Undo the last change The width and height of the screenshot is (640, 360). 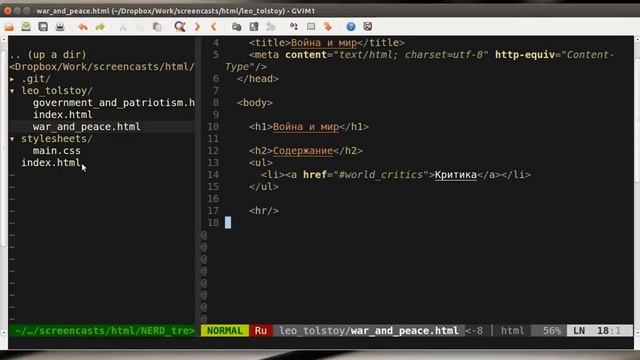(x=83, y=27)
